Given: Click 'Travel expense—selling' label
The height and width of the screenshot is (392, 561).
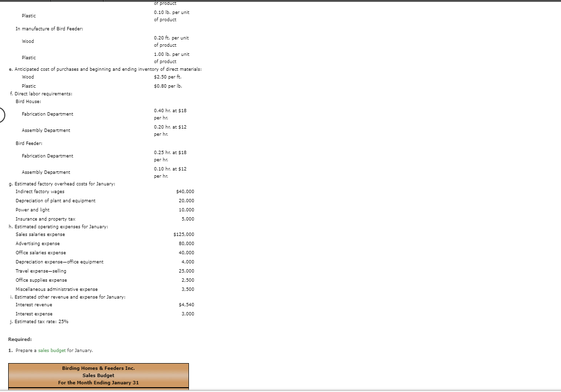Looking at the screenshot, I should pyautogui.click(x=41, y=271).
